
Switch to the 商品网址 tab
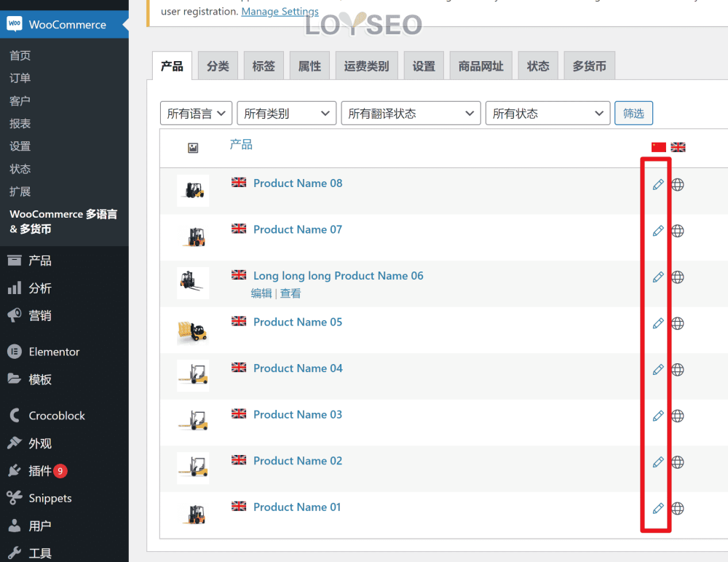point(481,66)
